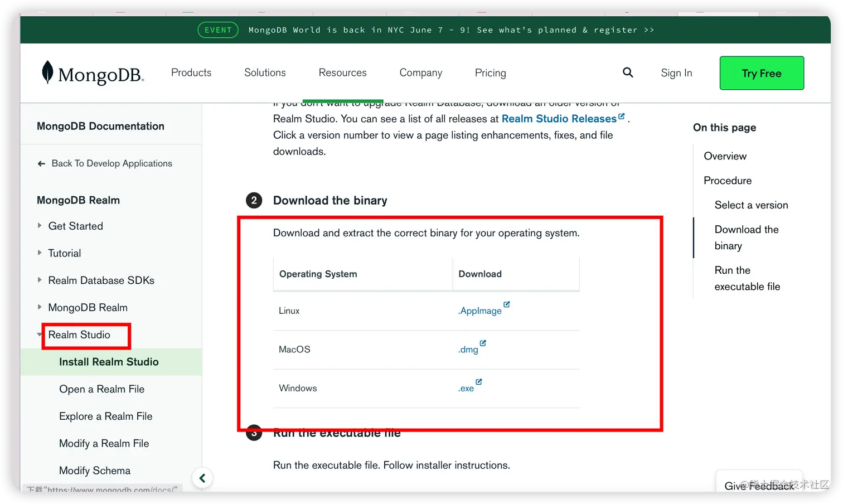843x504 pixels.
Task: Open the Open a Realm File page
Action: [102, 389]
